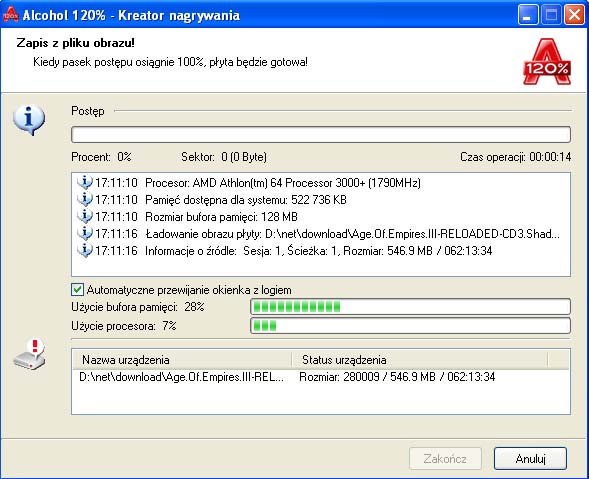Click the red Alcohol 120% logo
This screenshot has width=589, height=479.
pos(547,62)
